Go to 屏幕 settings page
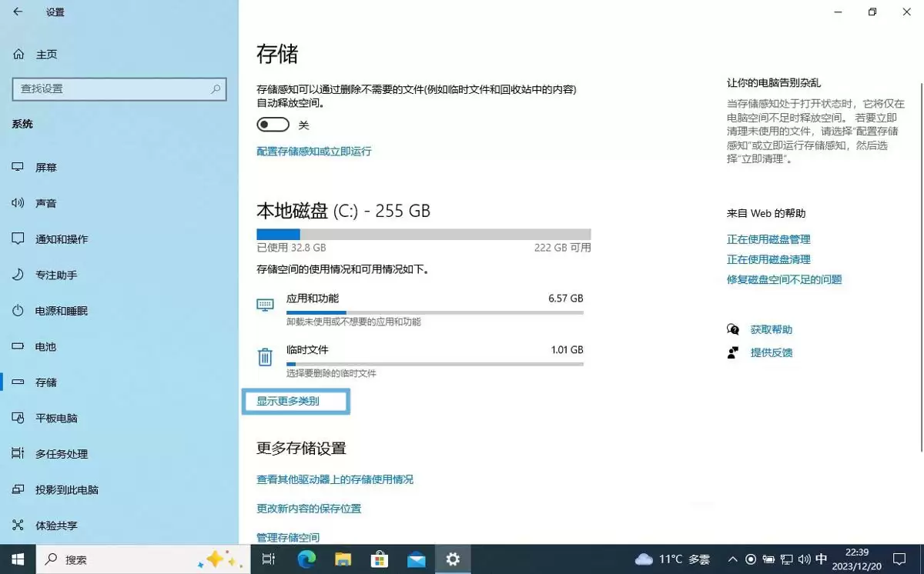Screen dimensions: 924x574 pos(119,168)
